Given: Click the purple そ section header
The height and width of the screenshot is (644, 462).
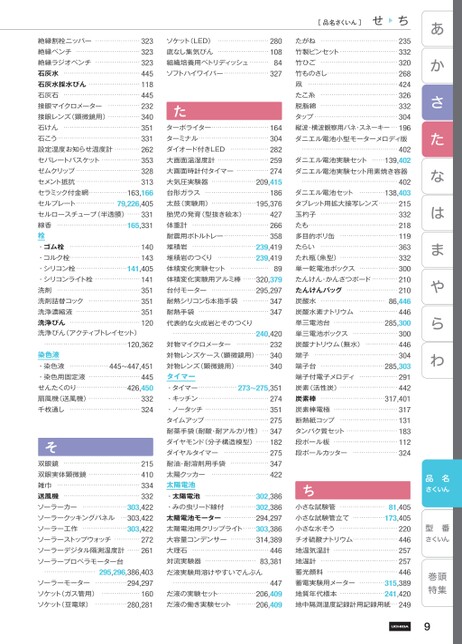Looking at the screenshot, I should (95, 447).
